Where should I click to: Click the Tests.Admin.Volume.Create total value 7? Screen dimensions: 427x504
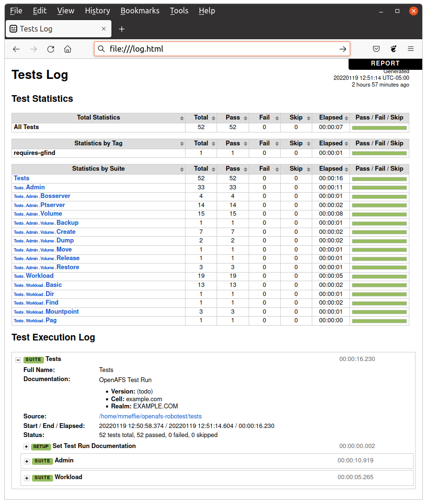[201, 232]
